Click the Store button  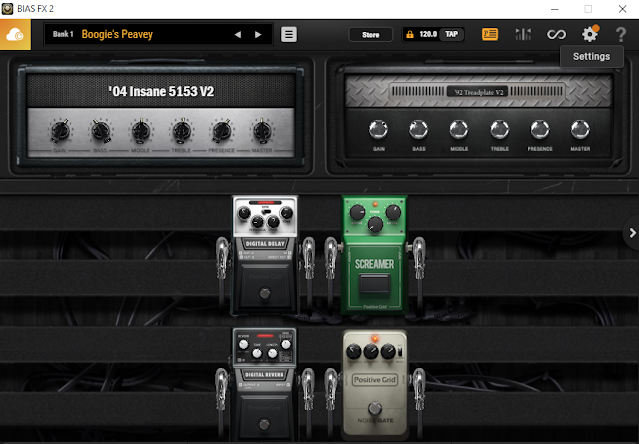[370, 35]
